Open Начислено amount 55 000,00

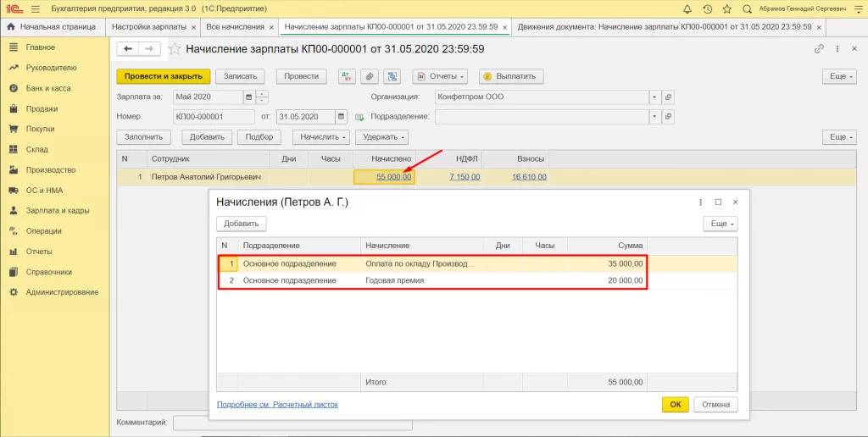click(394, 177)
